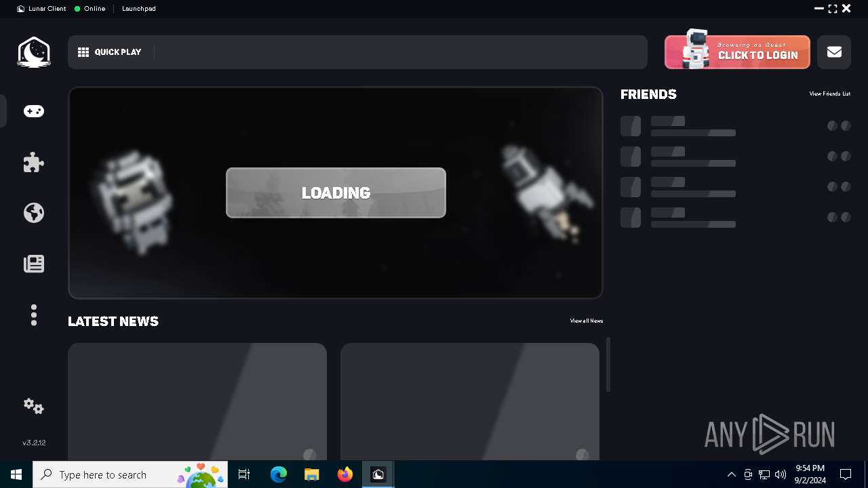Open the puzzle piece Mods section
The image size is (868, 488).
[x=34, y=162]
